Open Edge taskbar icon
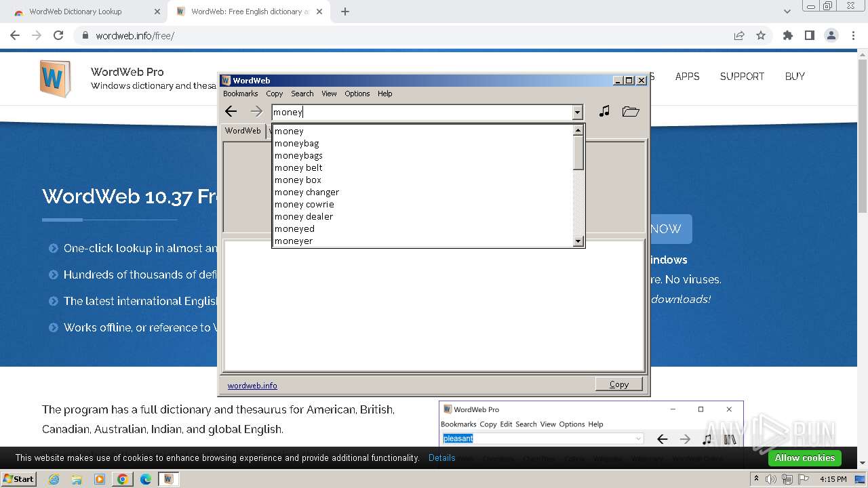This screenshot has height=488, width=868. click(x=146, y=479)
